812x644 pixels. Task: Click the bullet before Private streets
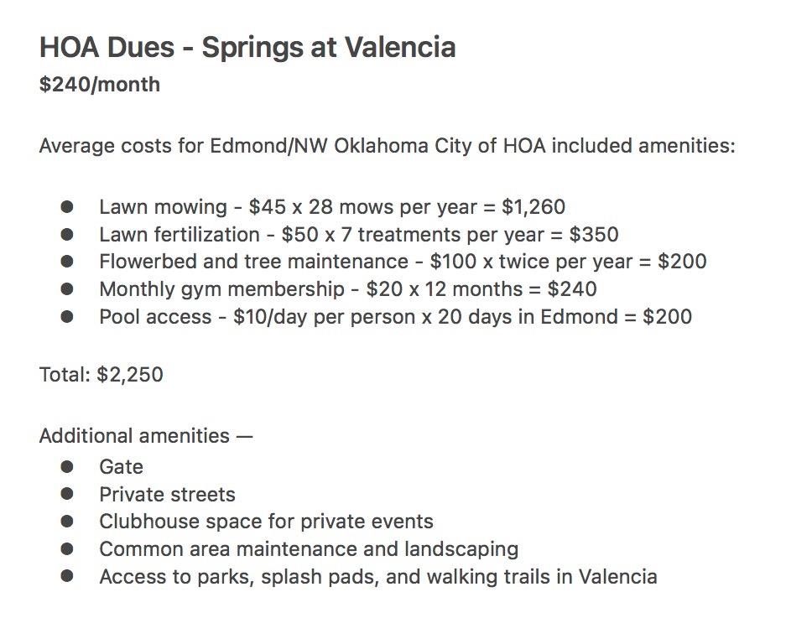pyautogui.click(x=67, y=494)
